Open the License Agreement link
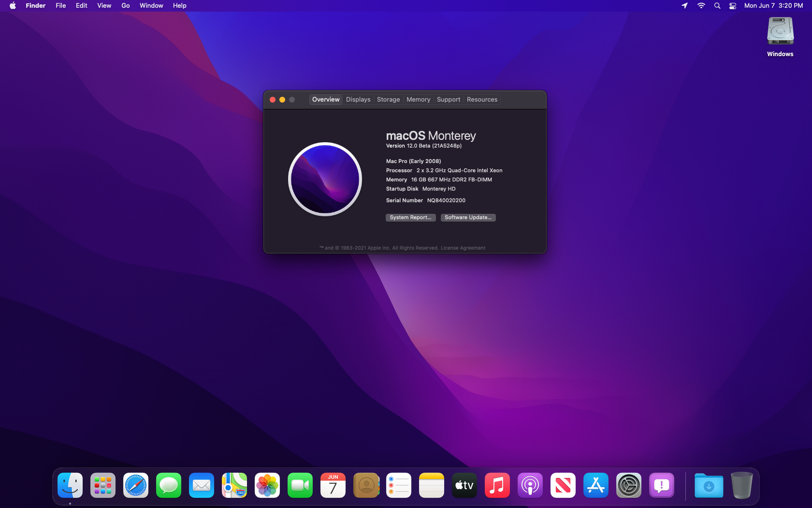Screen dimensions: 812x508 463,248
